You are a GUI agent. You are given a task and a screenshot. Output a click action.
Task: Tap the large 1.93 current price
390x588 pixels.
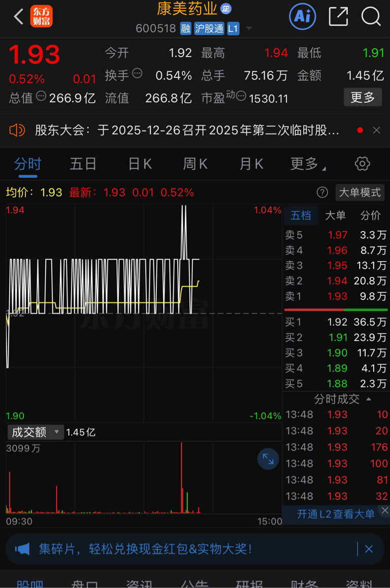[35, 55]
